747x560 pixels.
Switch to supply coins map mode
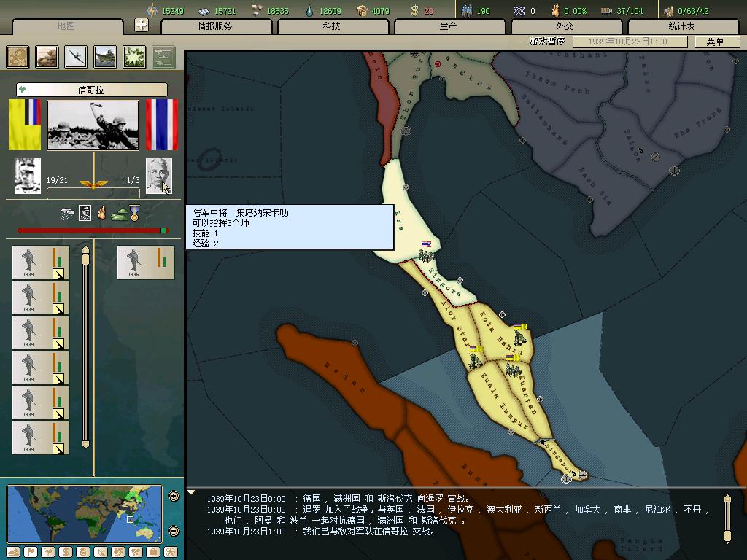83,552
